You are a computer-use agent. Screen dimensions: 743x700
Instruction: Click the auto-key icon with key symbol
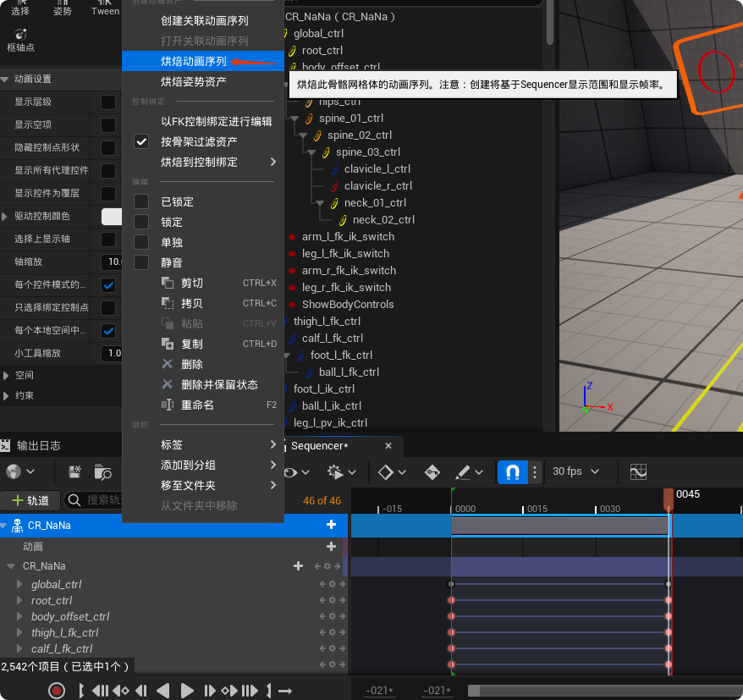432,472
